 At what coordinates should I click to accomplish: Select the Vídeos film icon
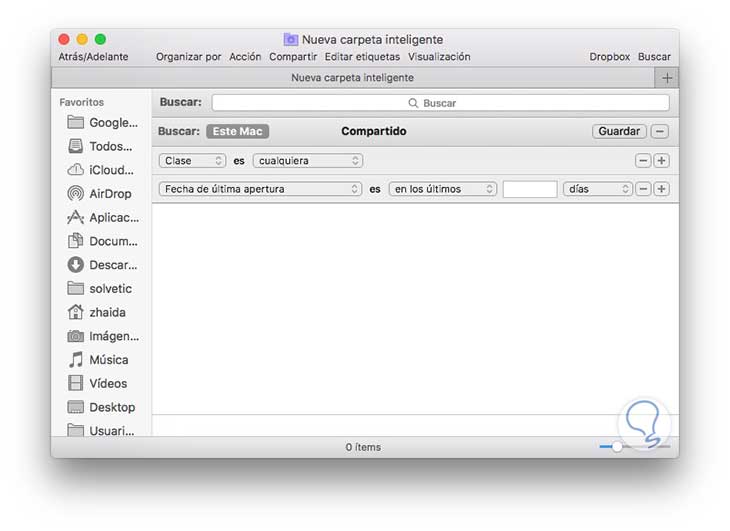click(75, 383)
